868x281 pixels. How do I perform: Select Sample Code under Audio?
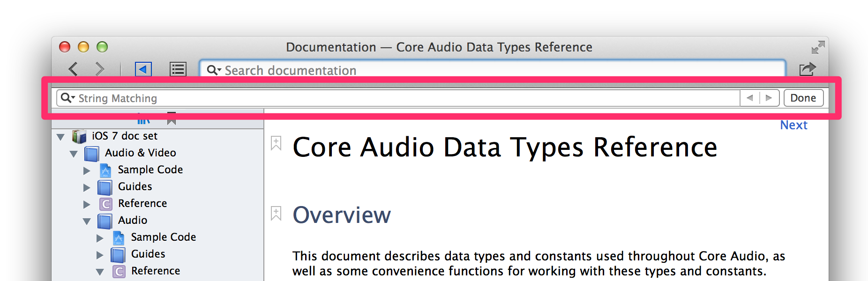[x=163, y=237]
